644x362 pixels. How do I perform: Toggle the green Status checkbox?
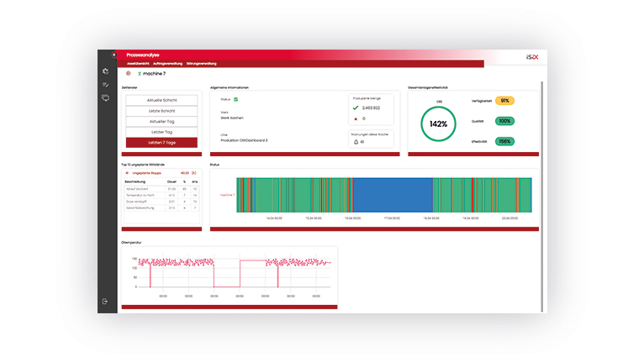[x=235, y=99]
